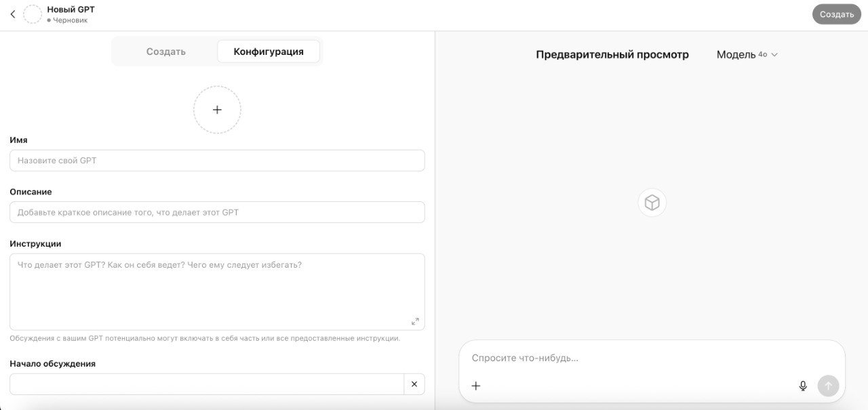
Task: Click inside the Инструкции text area
Action: click(x=217, y=291)
